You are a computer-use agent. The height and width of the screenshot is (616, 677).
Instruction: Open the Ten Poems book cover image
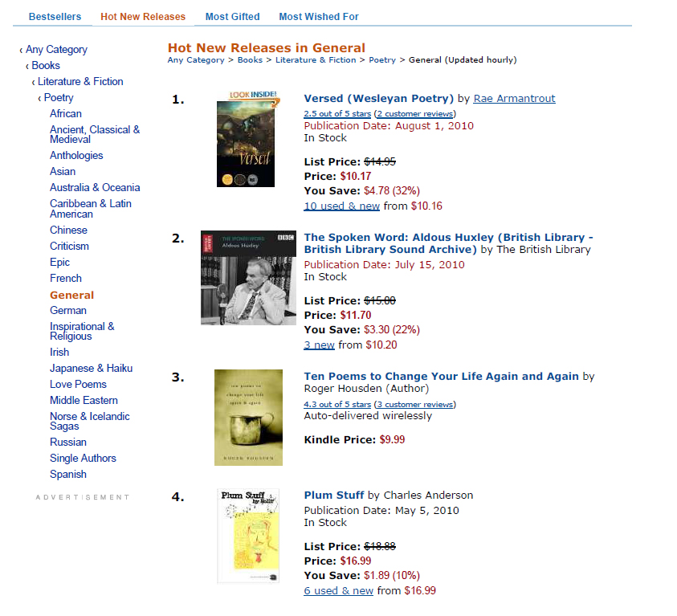[248, 418]
